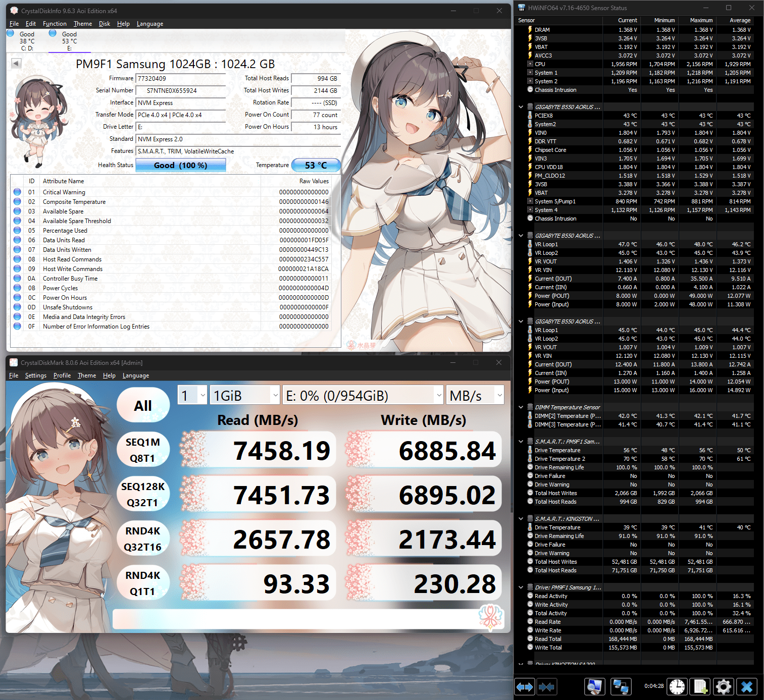
Task: Click the status orb for Composite Temperature
Action: 17,201
